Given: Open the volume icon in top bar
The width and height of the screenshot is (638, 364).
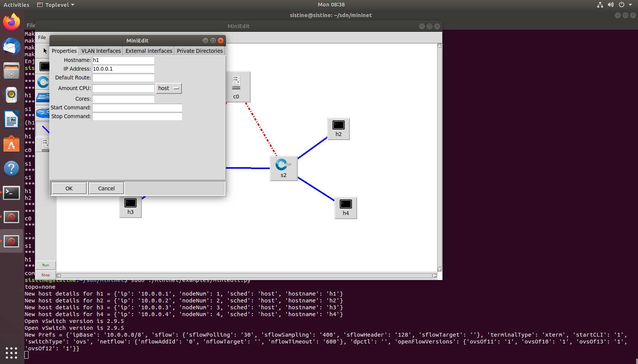Looking at the screenshot, I should (611, 5).
